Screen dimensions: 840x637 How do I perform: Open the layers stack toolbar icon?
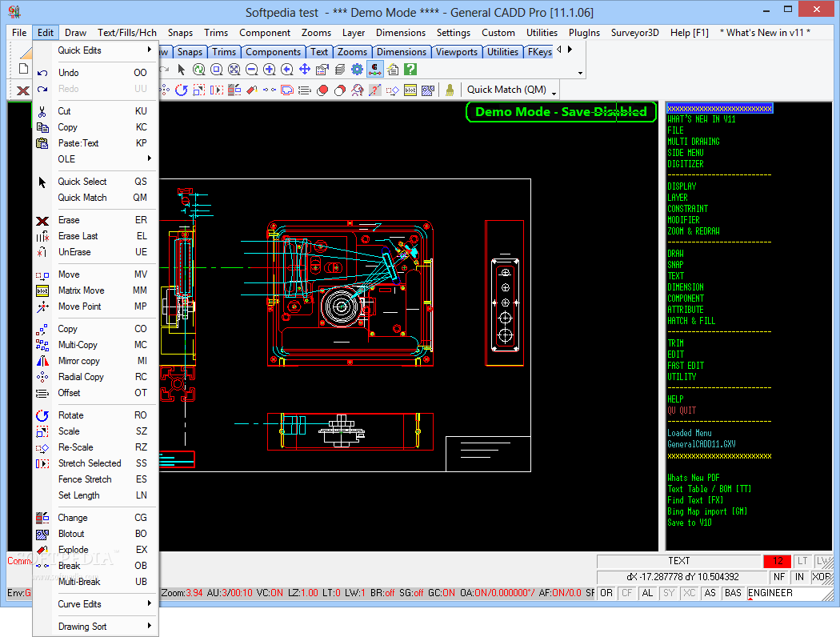pos(340,70)
